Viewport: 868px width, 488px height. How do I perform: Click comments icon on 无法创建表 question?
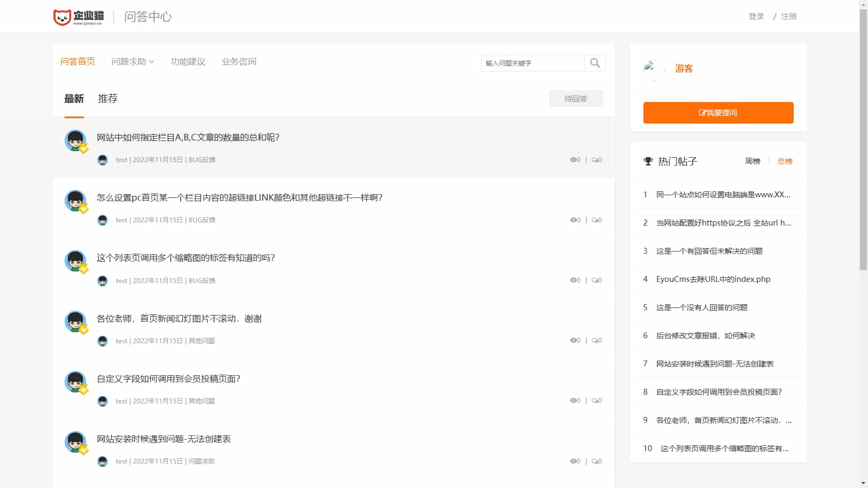pos(595,461)
